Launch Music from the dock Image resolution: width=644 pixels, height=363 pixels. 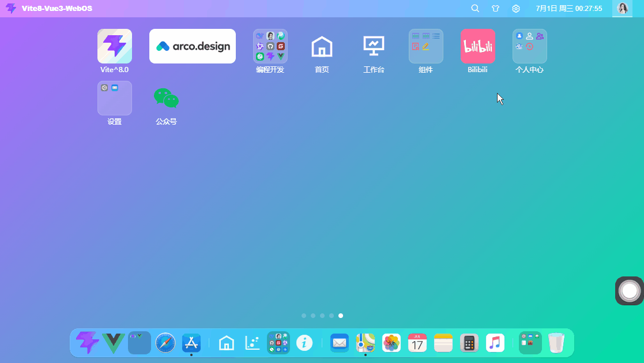point(495,342)
